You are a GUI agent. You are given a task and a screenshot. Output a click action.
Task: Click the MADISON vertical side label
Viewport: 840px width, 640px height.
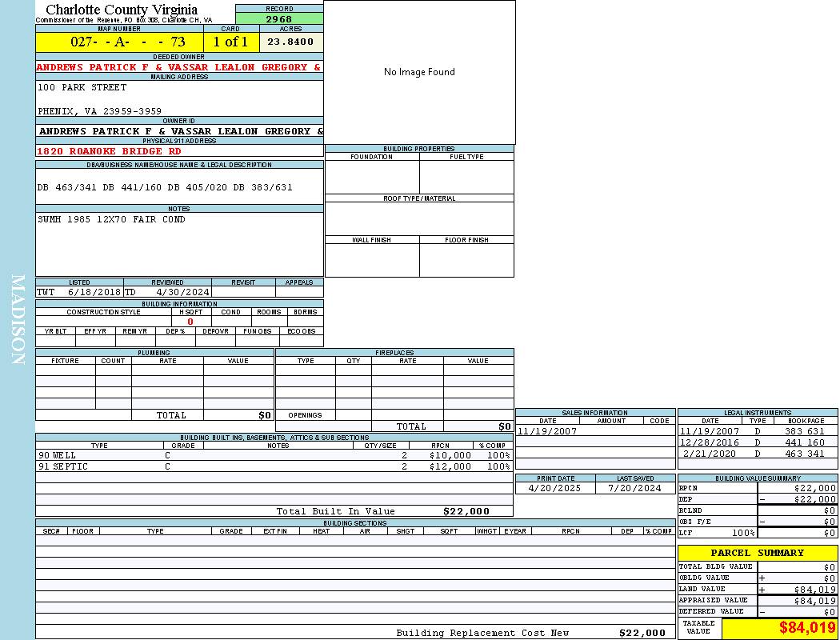[18, 320]
